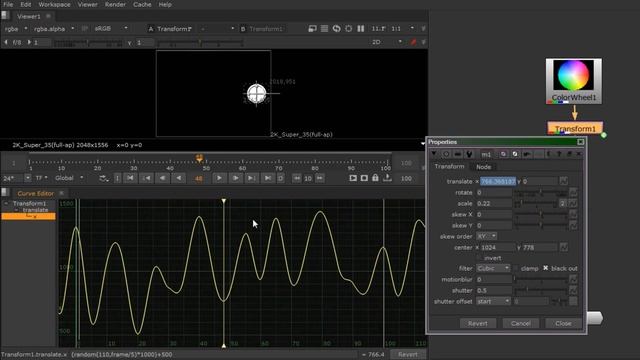The height and width of the screenshot is (360, 640).
Task: Click the viewer refresh icon
Action: point(336,29)
